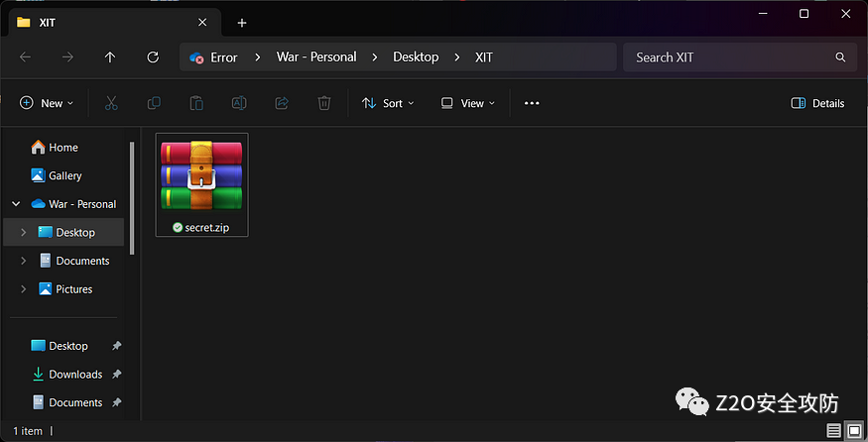The width and height of the screenshot is (868, 442).
Task: Click XIT breadcrumb in address bar
Action: (484, 57)
